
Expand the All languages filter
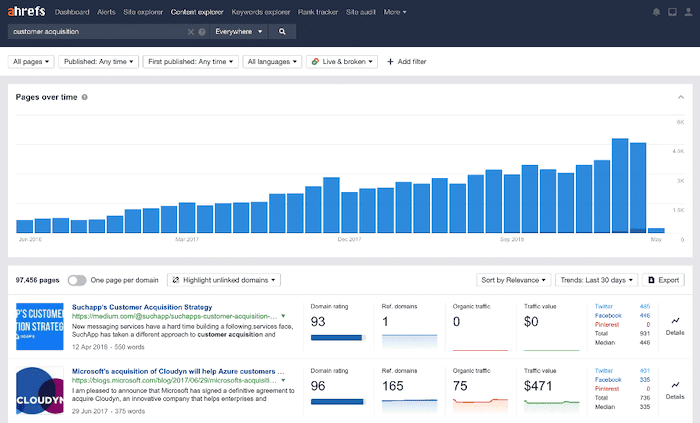coord(274,62)
